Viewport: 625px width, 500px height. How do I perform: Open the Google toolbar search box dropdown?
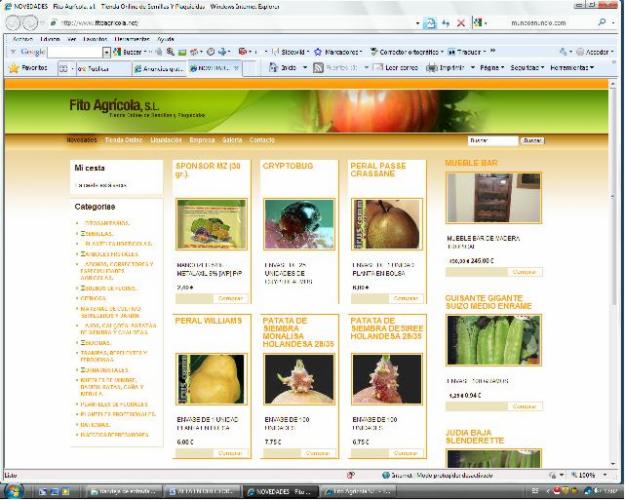coord(106,52)
